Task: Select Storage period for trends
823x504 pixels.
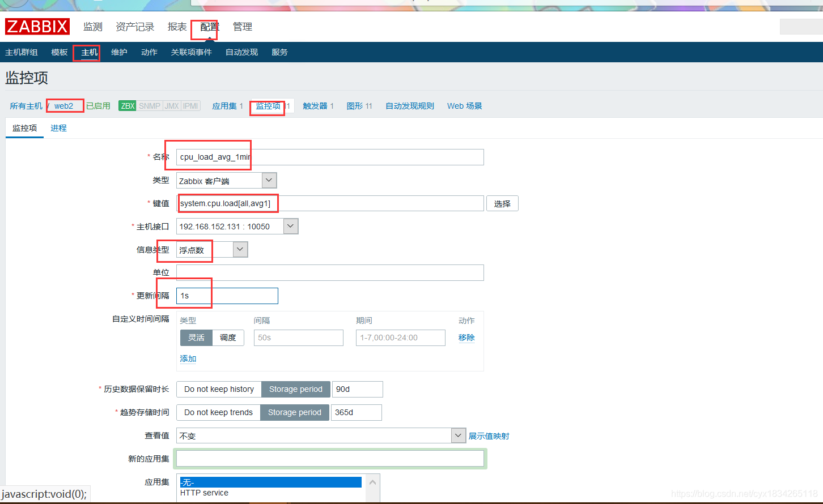Action: (x=295, y=412)
